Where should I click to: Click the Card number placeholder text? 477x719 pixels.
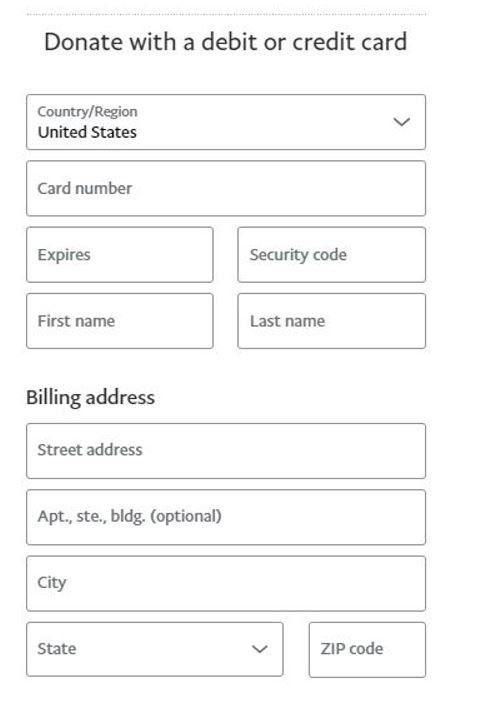pos(85,188)
